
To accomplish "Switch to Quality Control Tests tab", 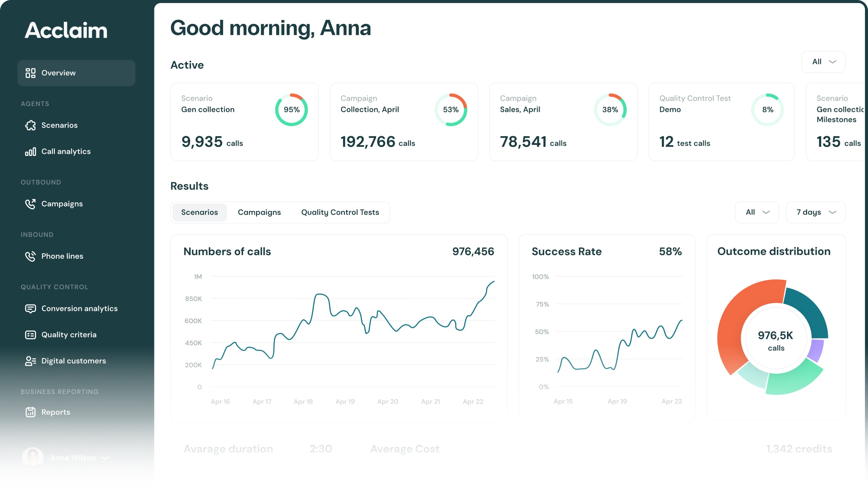I will 340,212.
